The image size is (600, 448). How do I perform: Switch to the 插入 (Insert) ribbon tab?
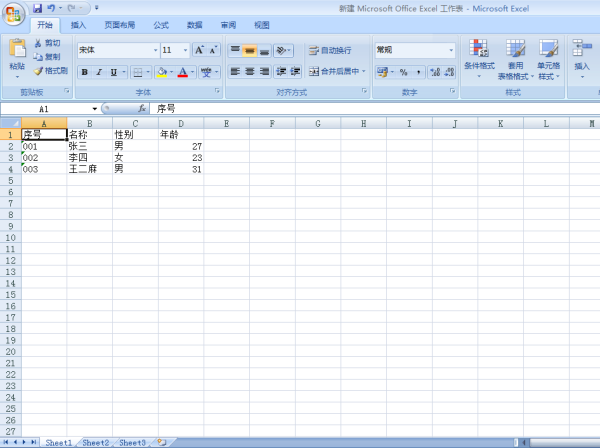[78, 25]
